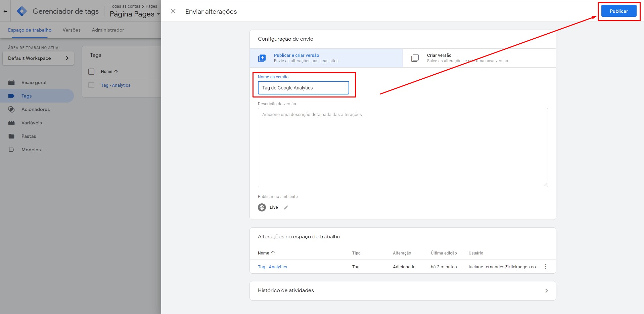The width and height of the screenshot is (644, 314).
Task: Click inside Descrição da versão textarea
Action: tap(403, 148)
